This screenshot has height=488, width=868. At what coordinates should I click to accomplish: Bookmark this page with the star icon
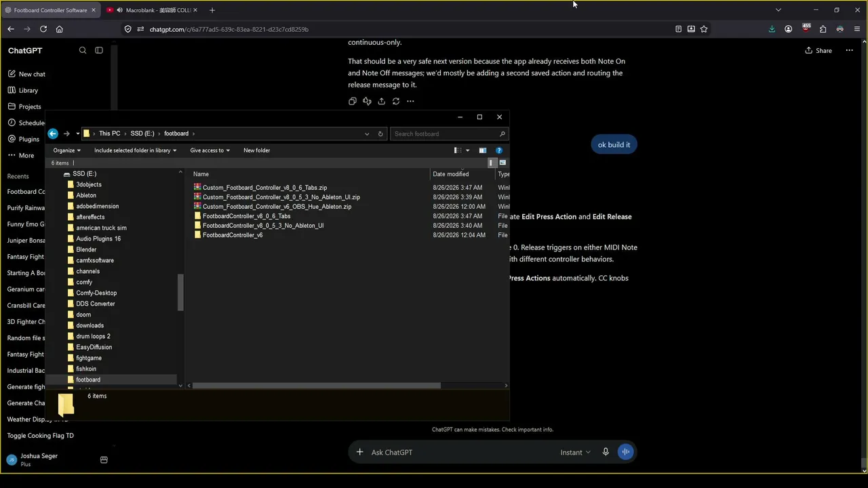pos(704,29)
